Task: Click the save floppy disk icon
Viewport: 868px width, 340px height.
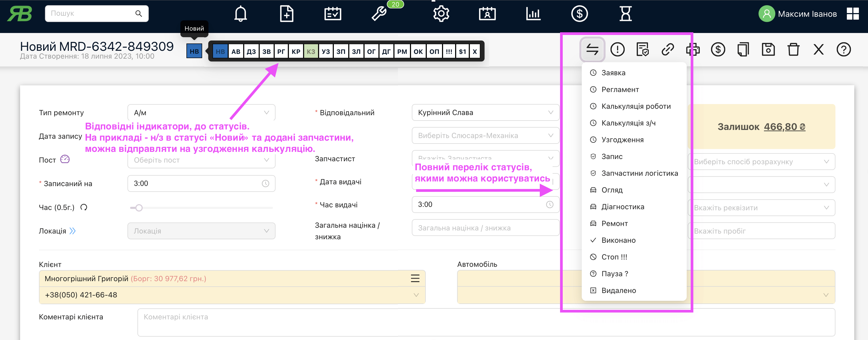Action: tap(768, 49)
